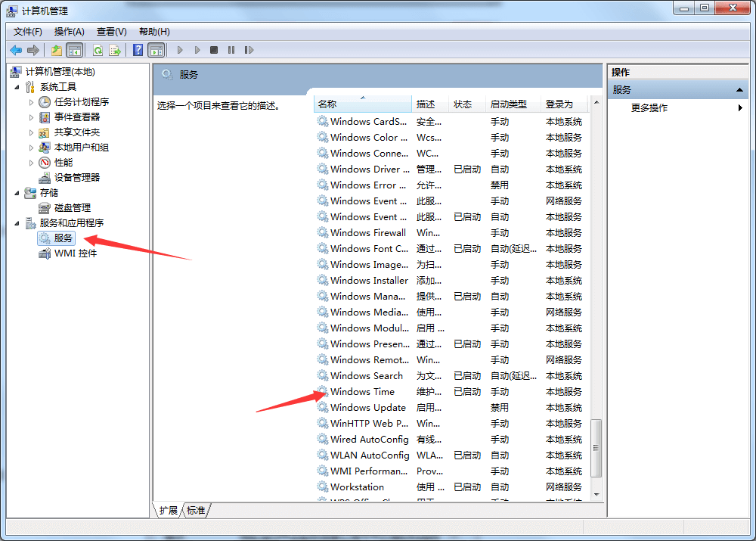The height and width of the screenshot is (541, 756).
Task: Click the second play arrow toolbar icon
Action: click(197, 50)
